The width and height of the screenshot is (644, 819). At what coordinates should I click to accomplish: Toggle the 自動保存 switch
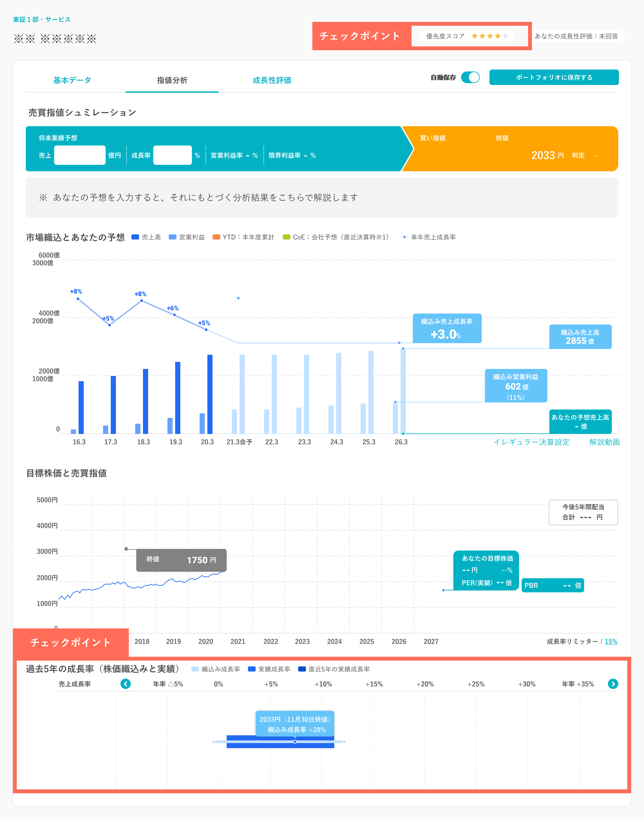tap(470, 77)
